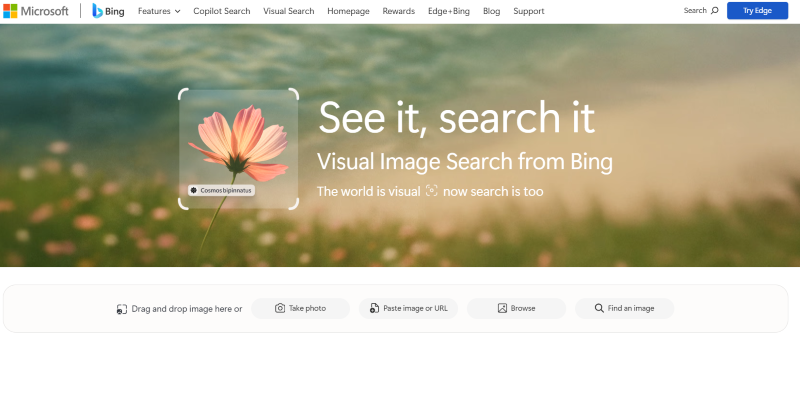Viewport: 800px width, 401px height.
Task: Click the 'See it, search it' heading
Action: 457,118
